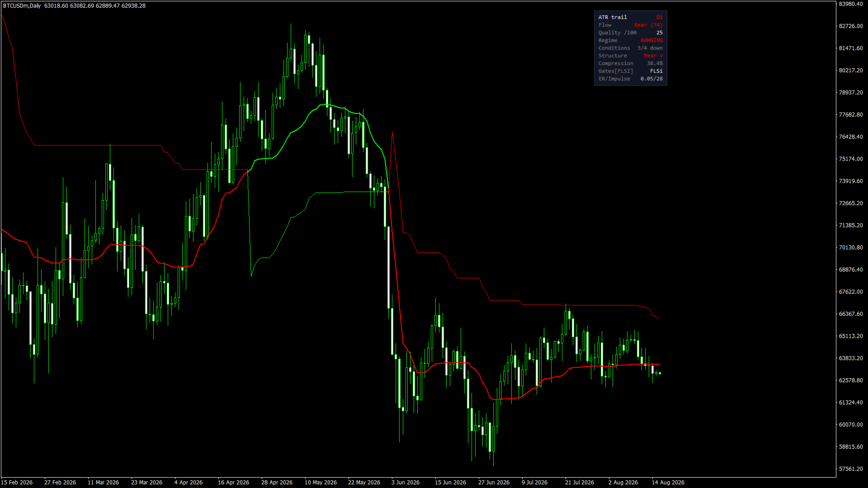Click the 27 Jun 2026 date label
The width and height of the screenshot is (868, 488).
point(494,483)
